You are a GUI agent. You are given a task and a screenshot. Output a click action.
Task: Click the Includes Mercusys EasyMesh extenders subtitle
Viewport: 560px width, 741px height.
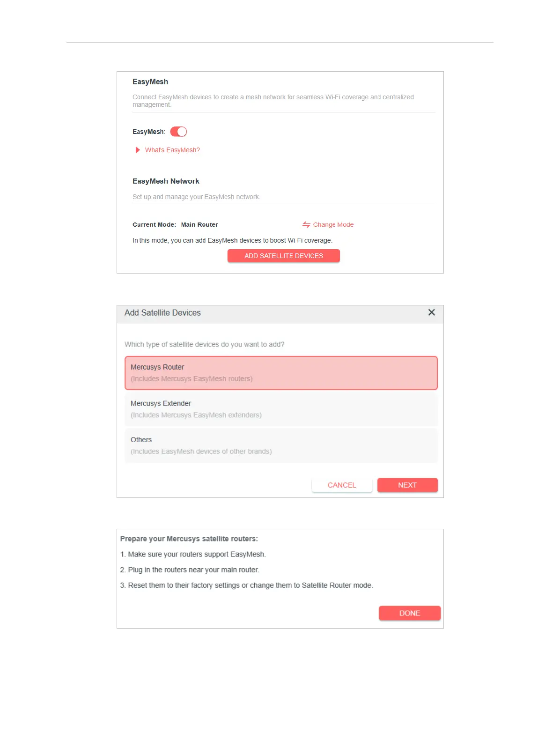click(x=196, y=415)
